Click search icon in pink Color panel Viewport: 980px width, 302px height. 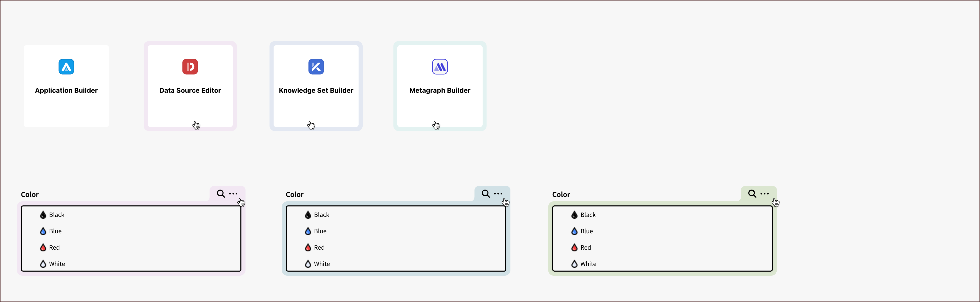tap(221, 193)
